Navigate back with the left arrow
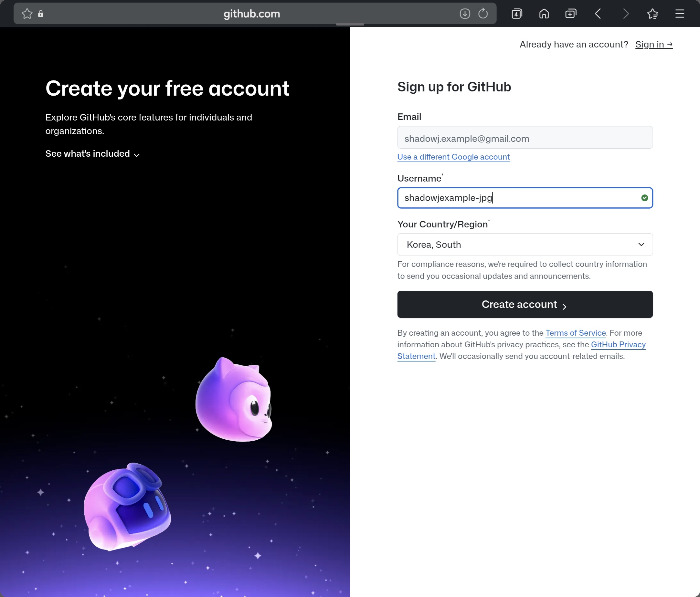Image resolution: width=700 pixels, height=597 pixels. [x=598, y=14]
